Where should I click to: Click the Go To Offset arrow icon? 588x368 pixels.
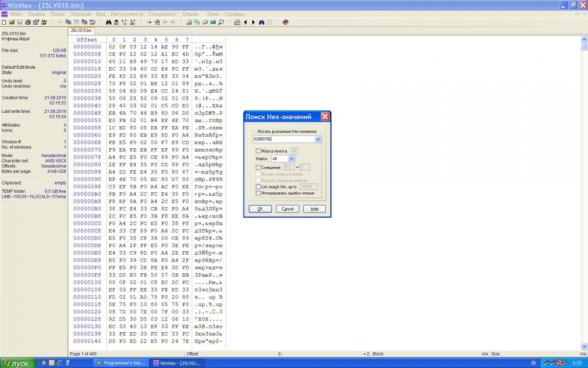coord(149,22)
